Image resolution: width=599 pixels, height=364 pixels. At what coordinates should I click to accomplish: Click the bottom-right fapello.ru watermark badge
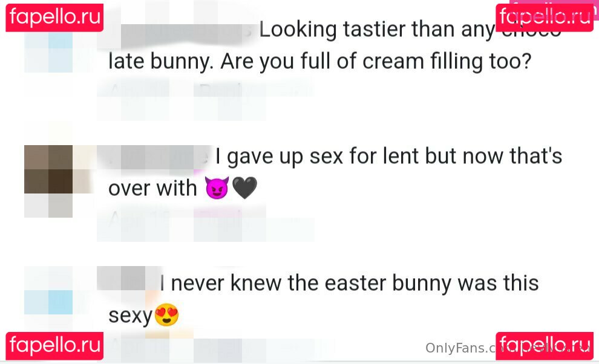(545, 346)
